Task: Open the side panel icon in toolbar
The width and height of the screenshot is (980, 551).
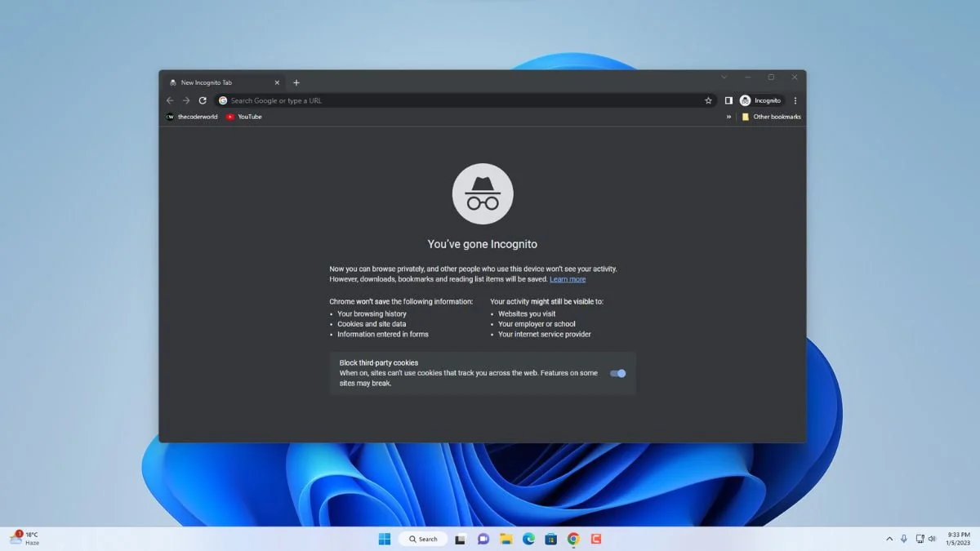Action: point(728,100)
